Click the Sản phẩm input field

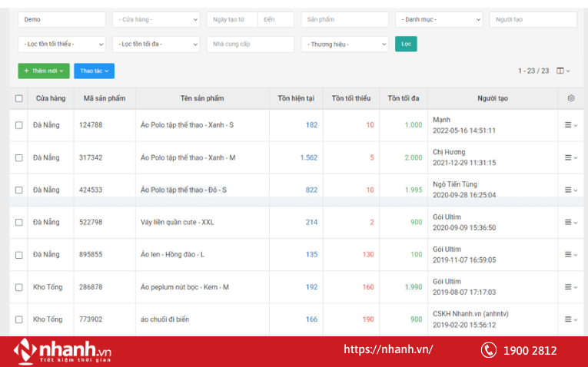(344, 20)
